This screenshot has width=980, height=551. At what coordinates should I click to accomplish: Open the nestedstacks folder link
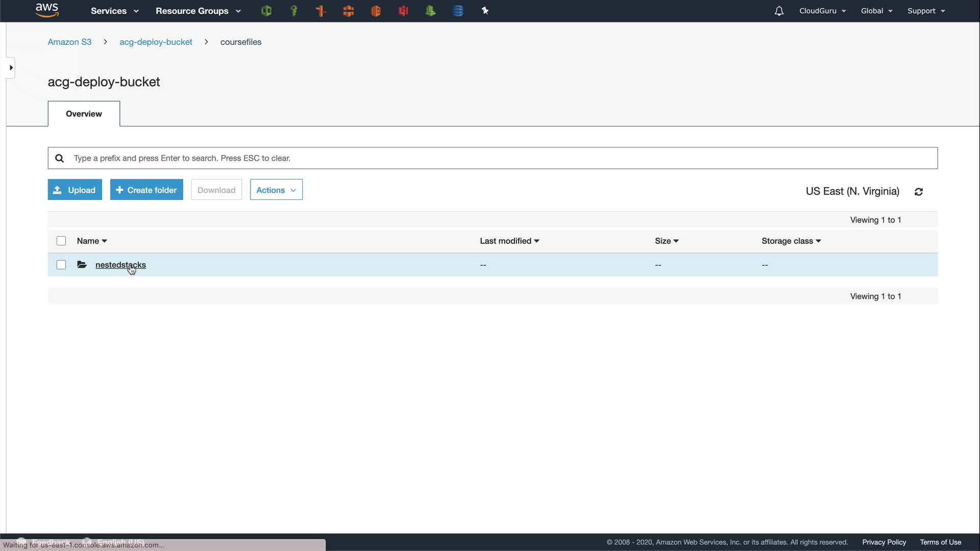120,265
